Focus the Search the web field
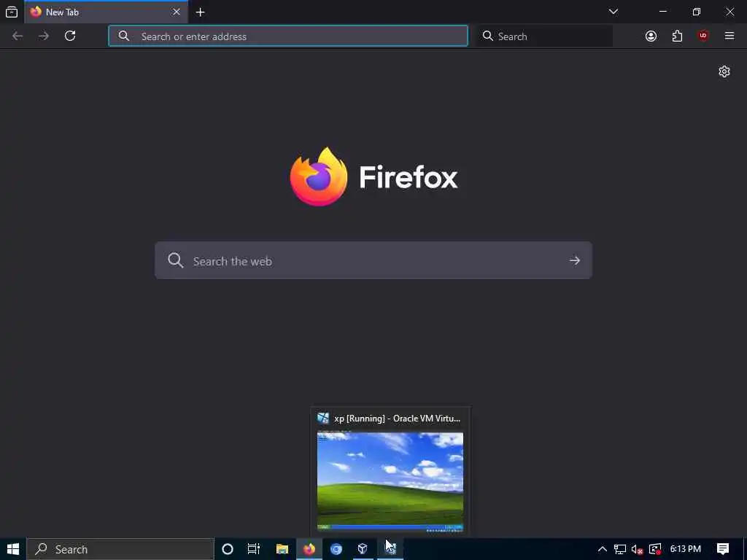The width and height of the screenshot is (747, 560). (373, 260)
